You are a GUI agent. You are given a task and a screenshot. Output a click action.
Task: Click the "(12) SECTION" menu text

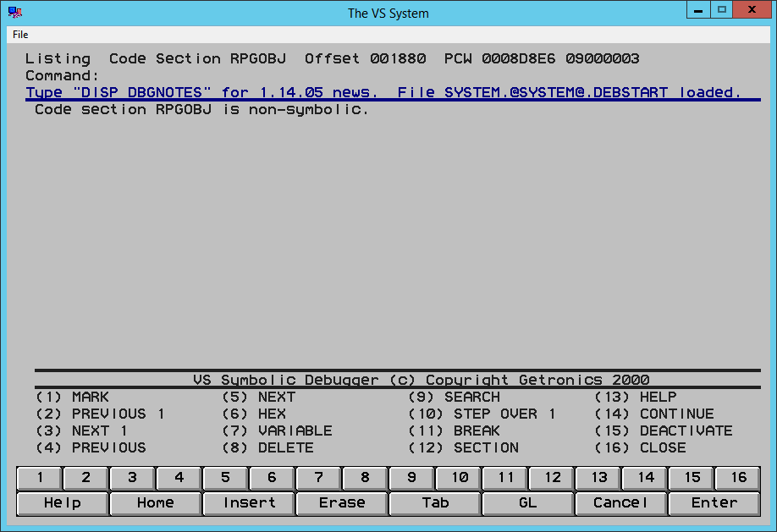coord(463,447)
